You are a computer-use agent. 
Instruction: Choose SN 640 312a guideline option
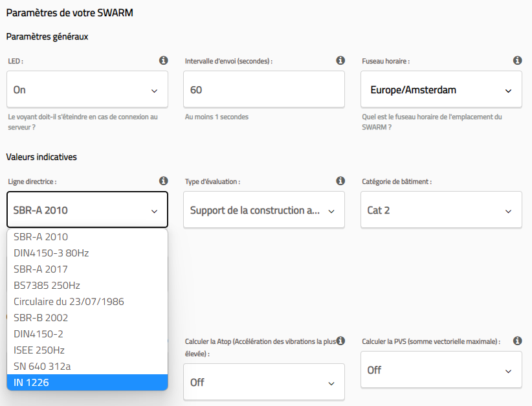pos(87,366)
